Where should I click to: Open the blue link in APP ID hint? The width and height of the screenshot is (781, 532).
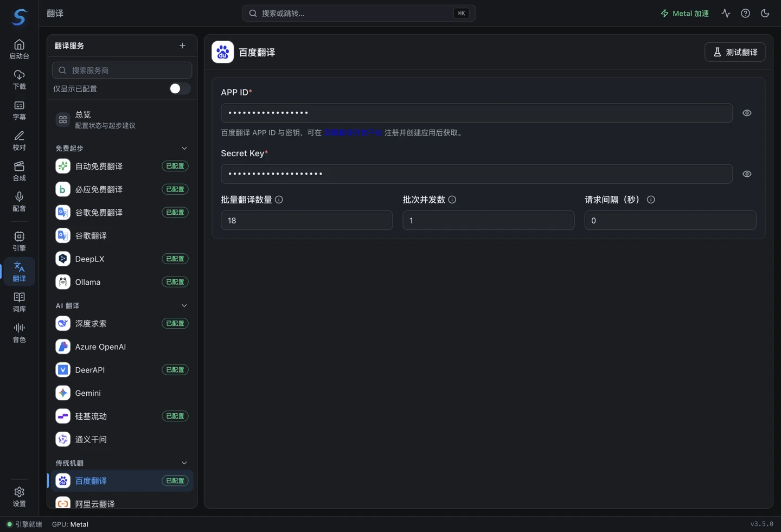[353, 133]
